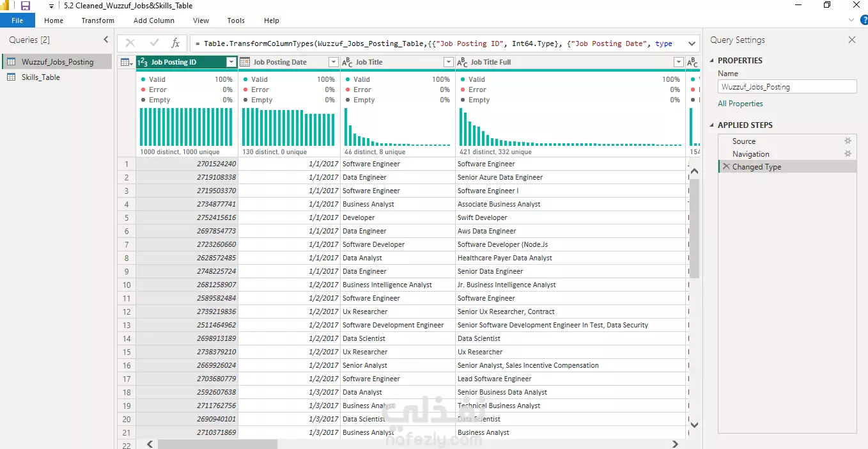Open the Tools ribbon tab
Image resolution: width=868 pixels, height=449 pixels.
[236, 20]
